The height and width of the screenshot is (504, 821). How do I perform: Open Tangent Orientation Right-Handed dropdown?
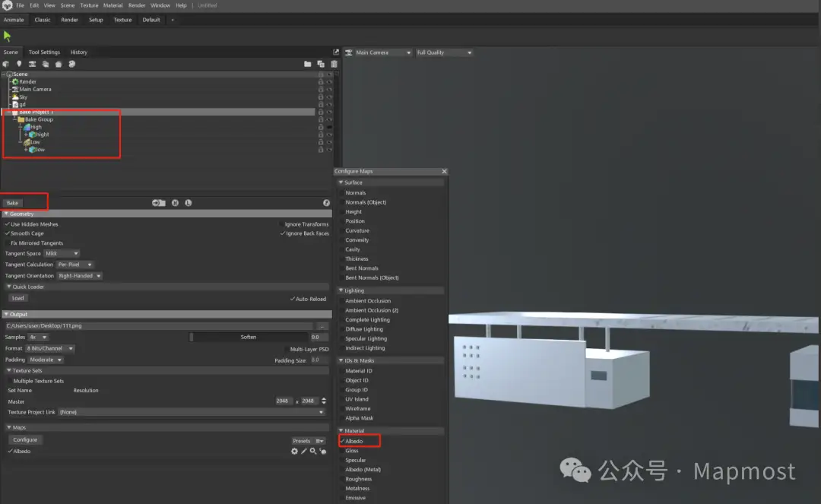[80, 276]
